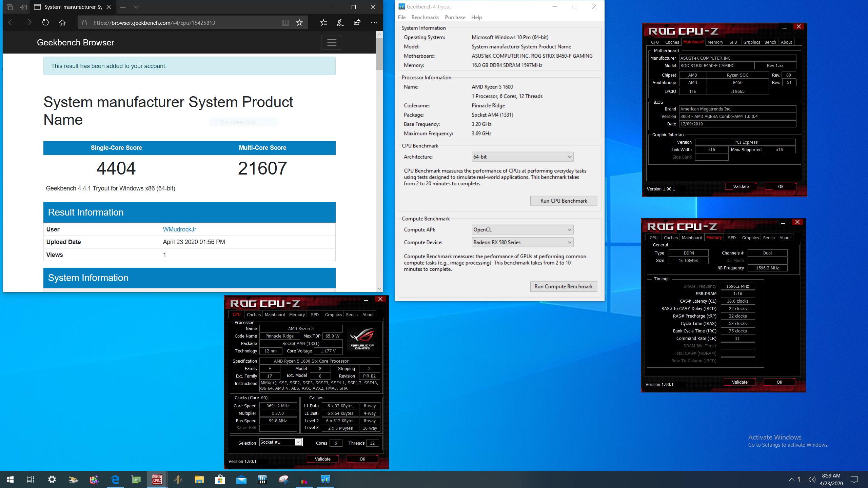Viewport: 868px width, 488px height.
Task: Click the browser scrollbar down arrow
Action: (379, 288)
